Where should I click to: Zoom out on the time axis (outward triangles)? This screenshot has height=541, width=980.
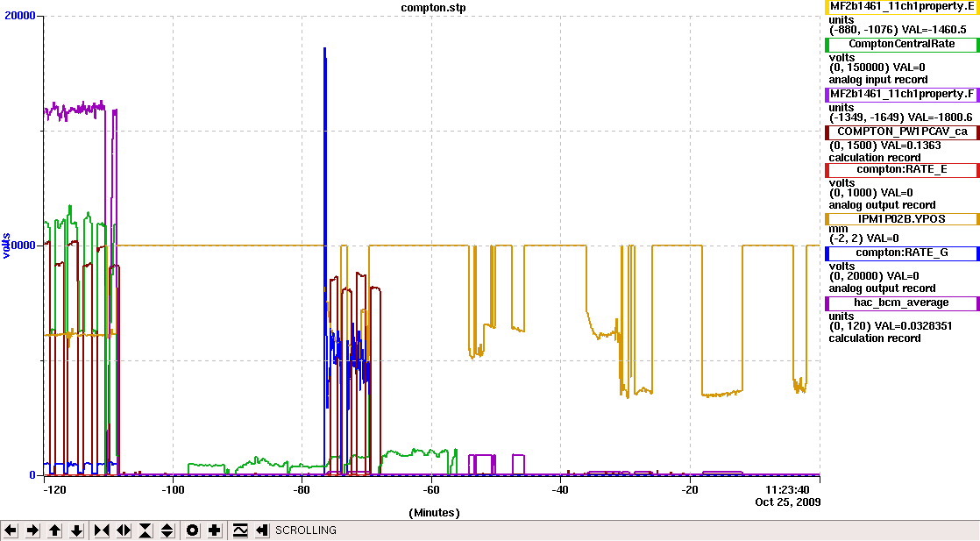click(x=123, y=530)
